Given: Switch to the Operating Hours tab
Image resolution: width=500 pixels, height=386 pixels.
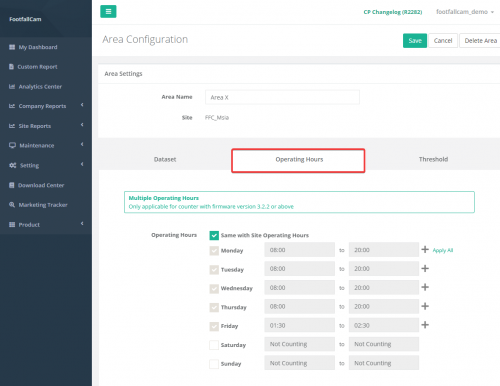Looking at the screenshot, I should click(x=298, y=160).
